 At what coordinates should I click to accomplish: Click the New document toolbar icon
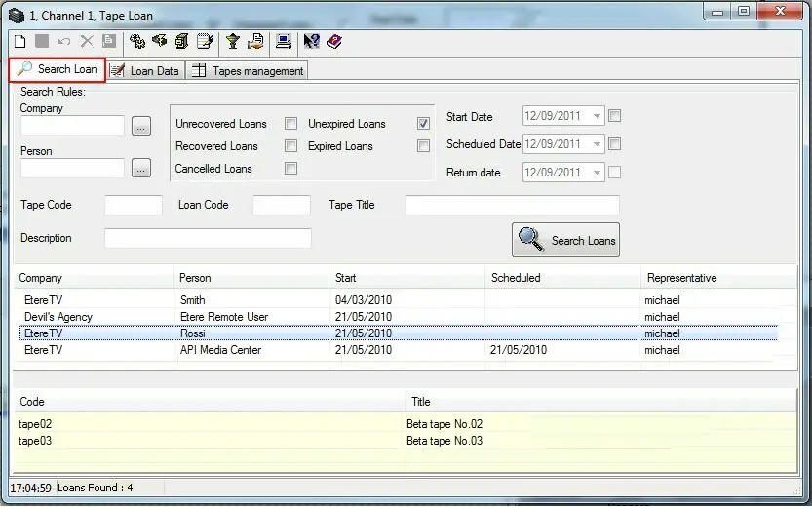19,41
